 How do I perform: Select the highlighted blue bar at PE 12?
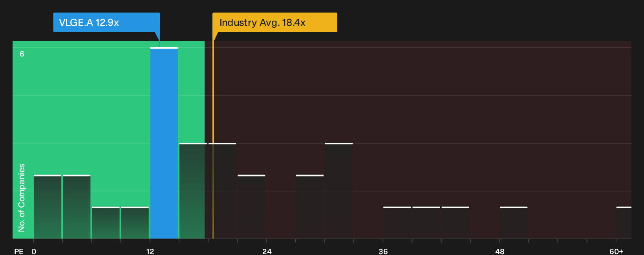(x=164, y=143)
